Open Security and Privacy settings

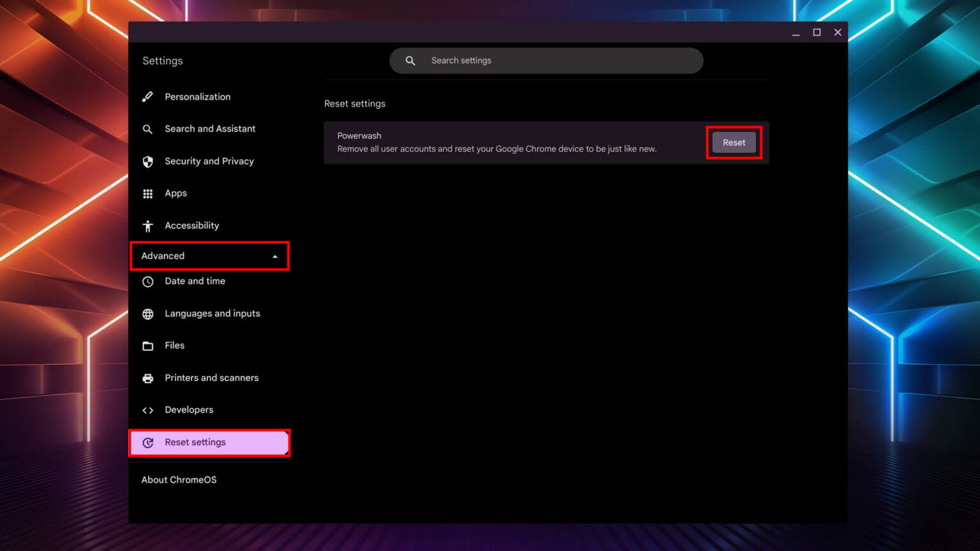click(x=209, y=161)
